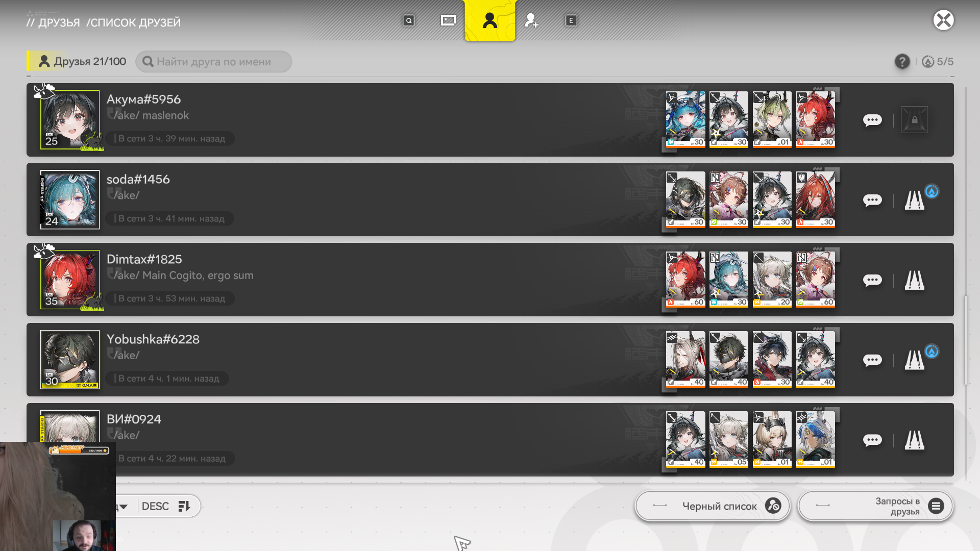
Task: Switch to the business card tab
Action: click(448, 20)
